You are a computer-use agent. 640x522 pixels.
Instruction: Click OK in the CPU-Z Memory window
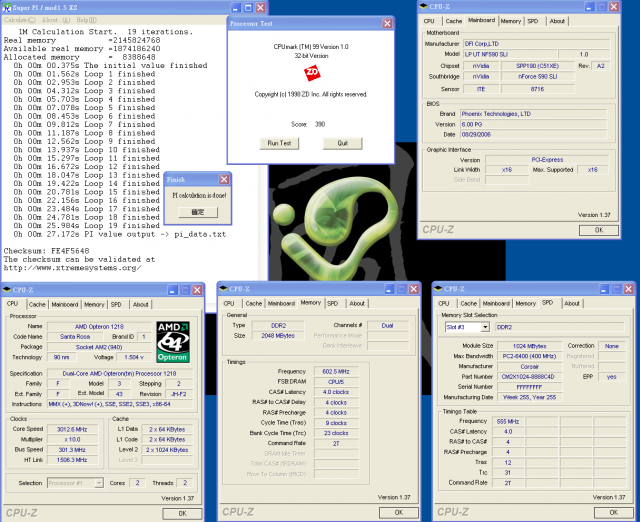399,513
